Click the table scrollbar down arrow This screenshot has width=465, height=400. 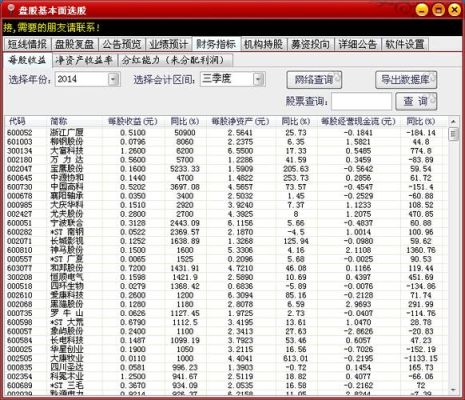(453, 390)
